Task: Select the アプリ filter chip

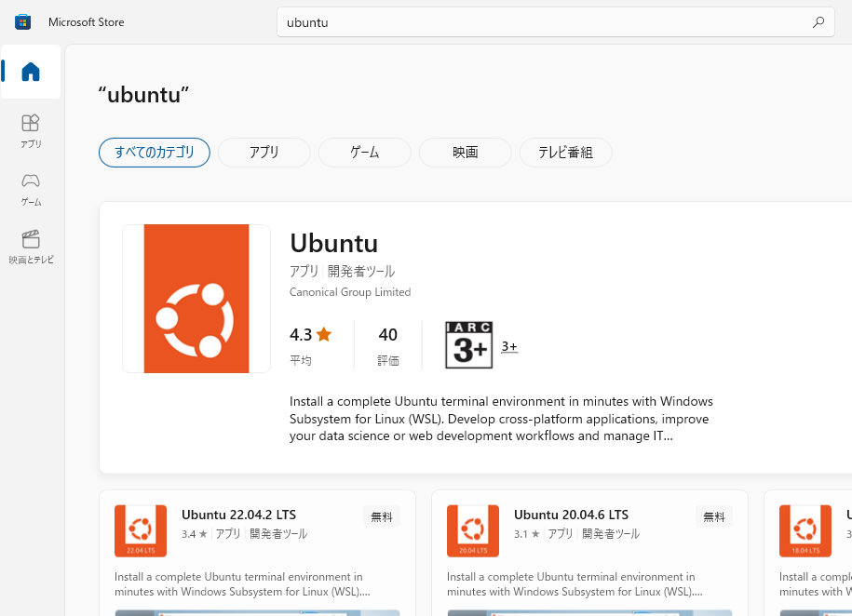Action: tap(264, 153)
